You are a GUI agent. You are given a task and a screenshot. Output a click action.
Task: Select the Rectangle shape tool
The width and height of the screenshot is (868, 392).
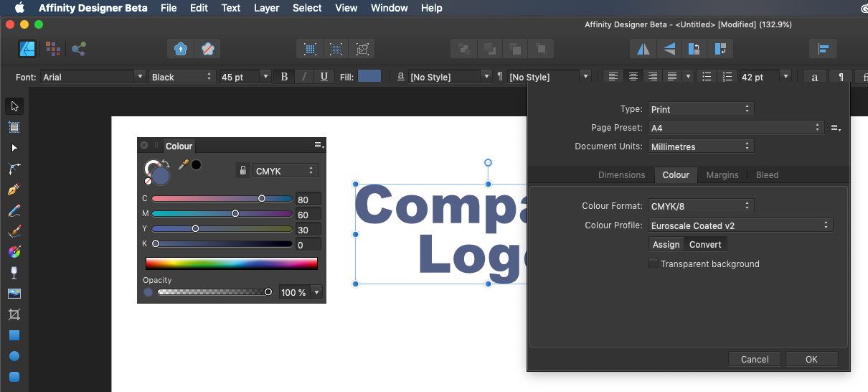click(x=14, y=335)
